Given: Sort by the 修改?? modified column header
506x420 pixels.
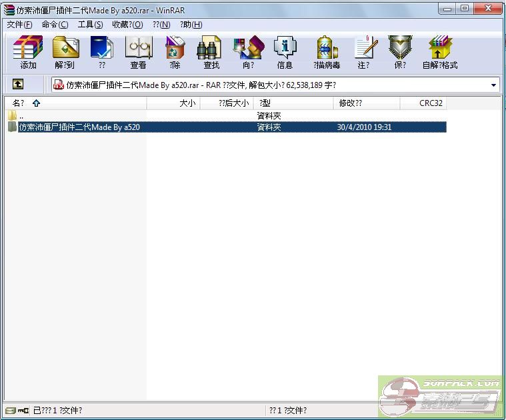Looking at the screenshot, I should tap(367, 103).
